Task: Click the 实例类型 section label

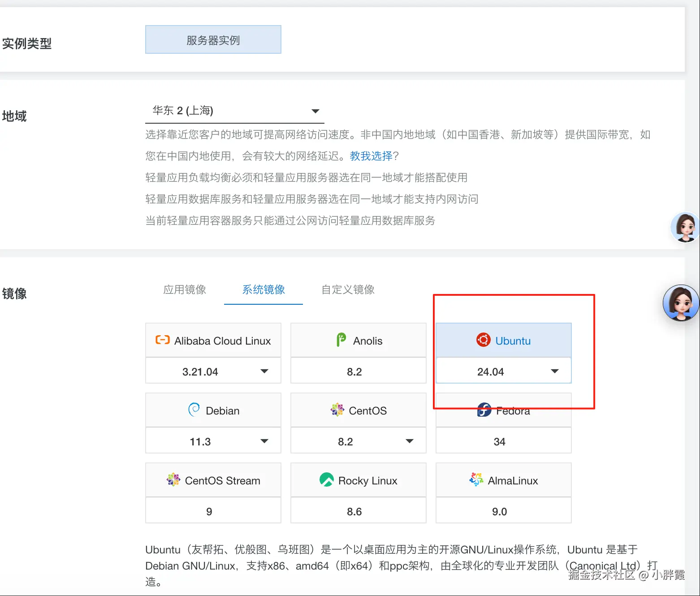Action: pyautogui.click(x=27, y=43)
